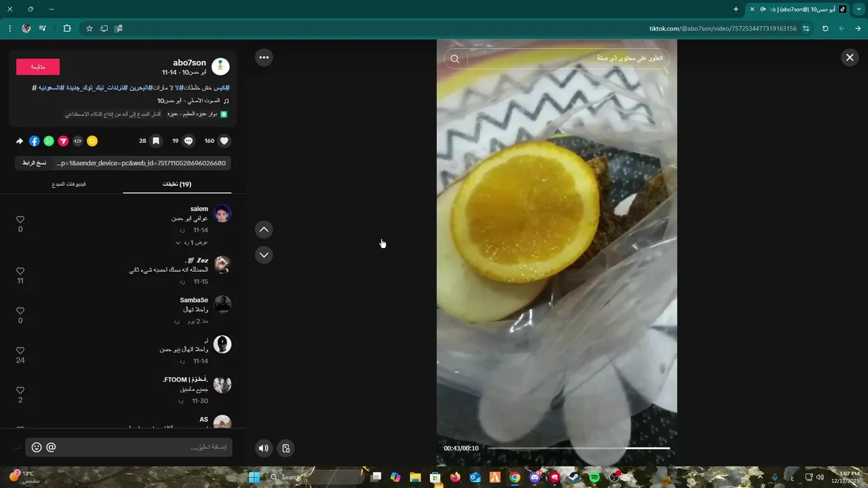Open Zez's commenter avatar

click(222, 265)
